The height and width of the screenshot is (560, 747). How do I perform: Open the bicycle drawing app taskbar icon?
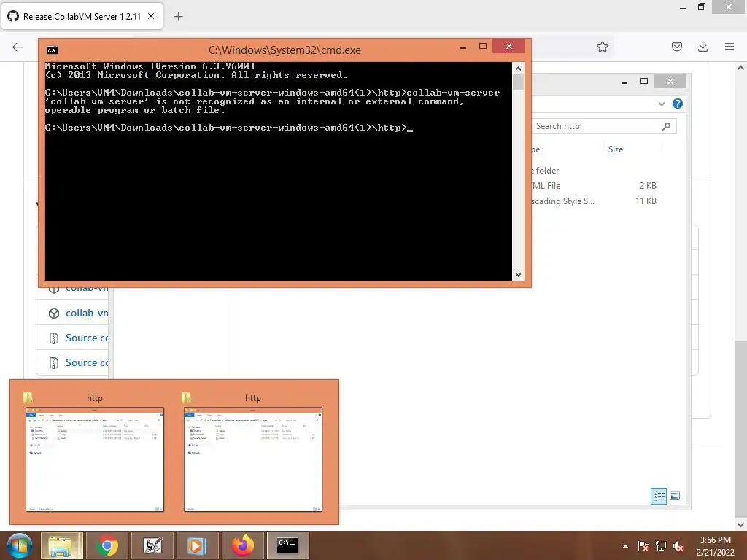point(152,545)
